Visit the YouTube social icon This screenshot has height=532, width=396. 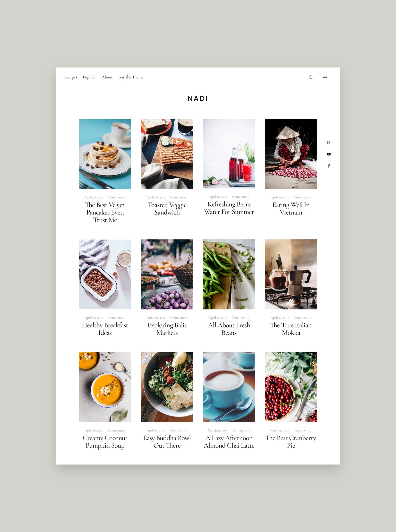(x=329, y=154)
